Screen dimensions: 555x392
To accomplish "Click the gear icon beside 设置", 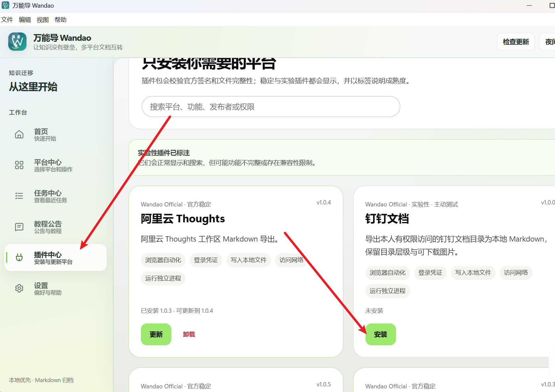I will click(19, 288).
